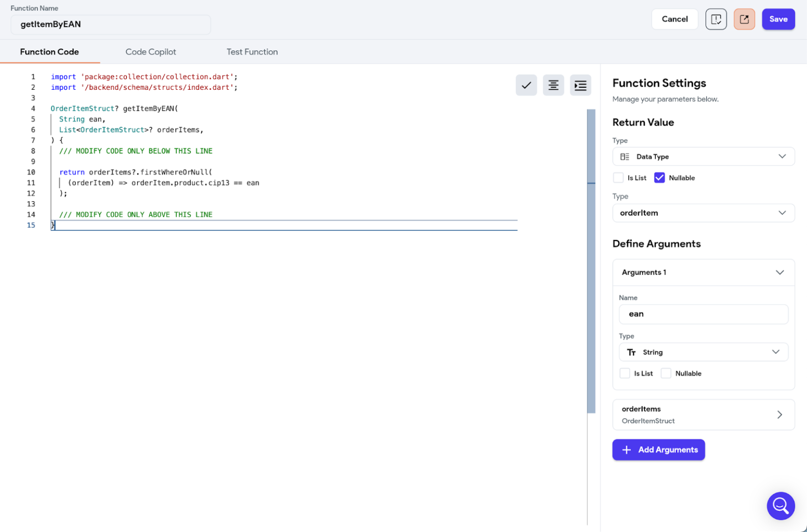The height and width of the screenshot is (532, 807).
Task: Click the Data Type icon in Return Value
Action: pos(625,156)
